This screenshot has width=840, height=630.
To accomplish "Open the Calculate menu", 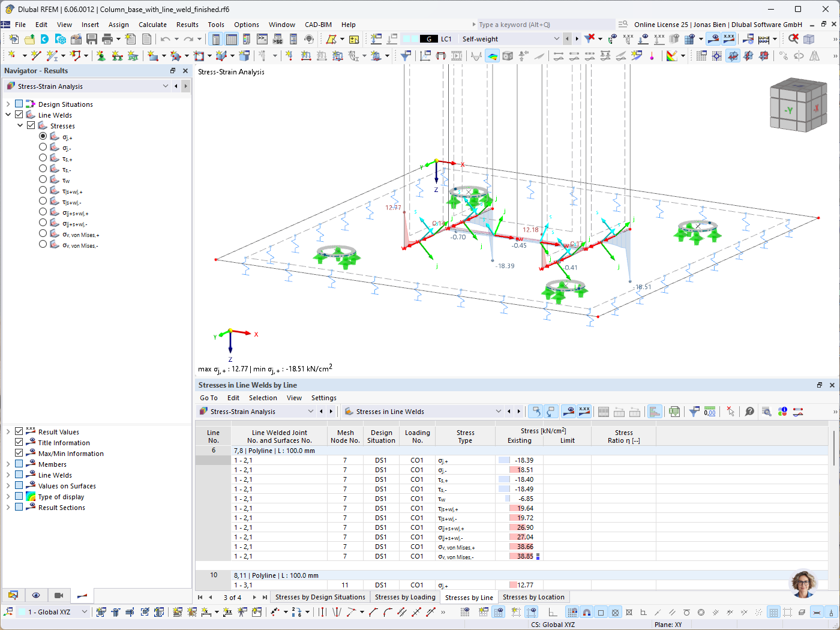I will 152,25.
